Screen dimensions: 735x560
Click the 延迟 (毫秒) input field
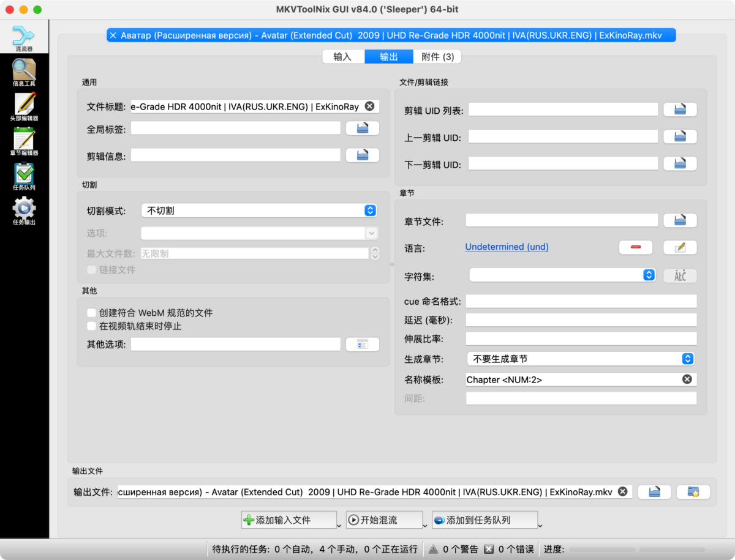581,320
